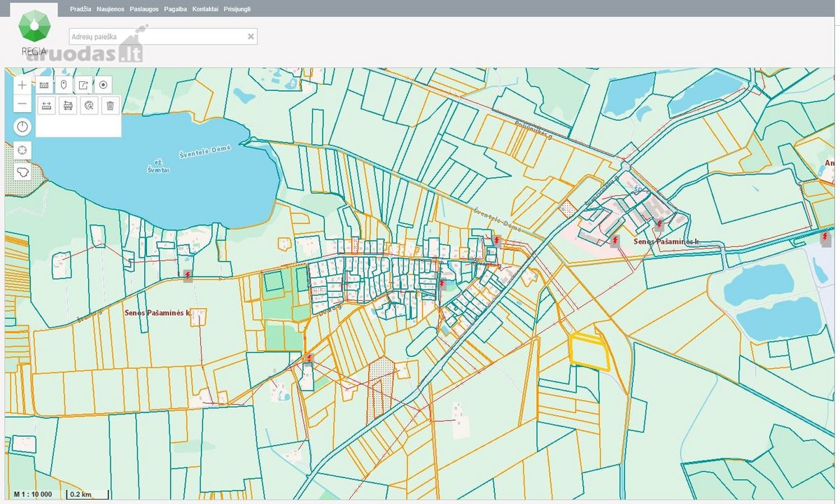The height and width of the screenshot is (504, 840).
Task: Locate my position crosshair button
Action: tap(22, 150)
